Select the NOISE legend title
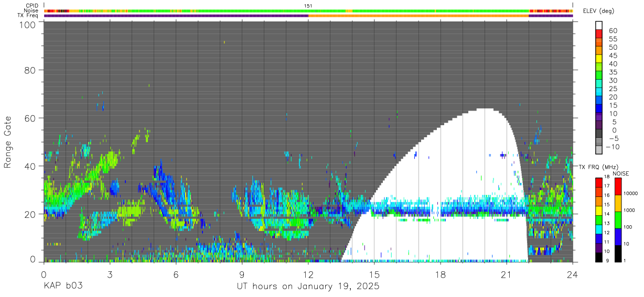The height and width of the screenshot is (297, 644). 622,173
